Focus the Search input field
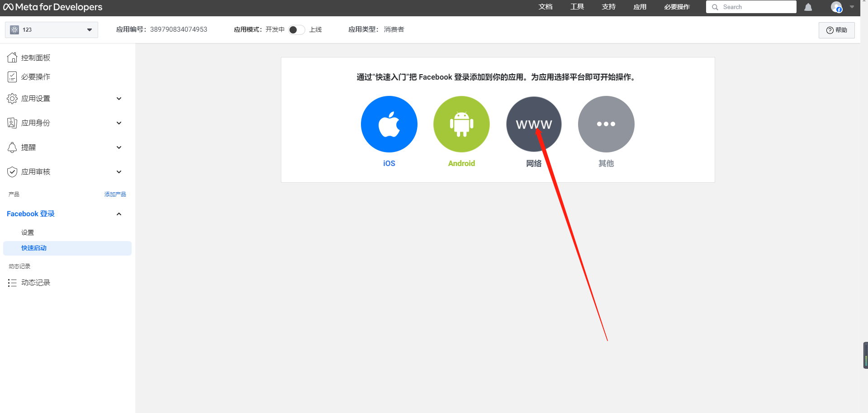 click(x=751, y=7)
